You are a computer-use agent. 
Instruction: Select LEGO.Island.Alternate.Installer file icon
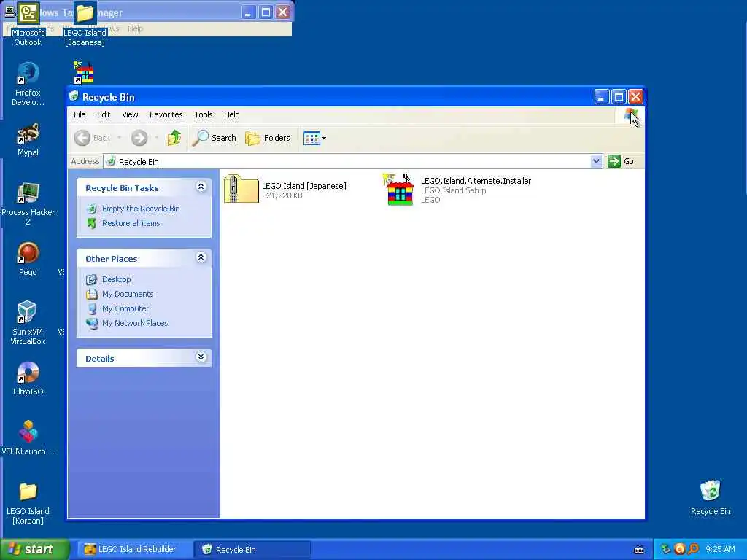(399, 190)
